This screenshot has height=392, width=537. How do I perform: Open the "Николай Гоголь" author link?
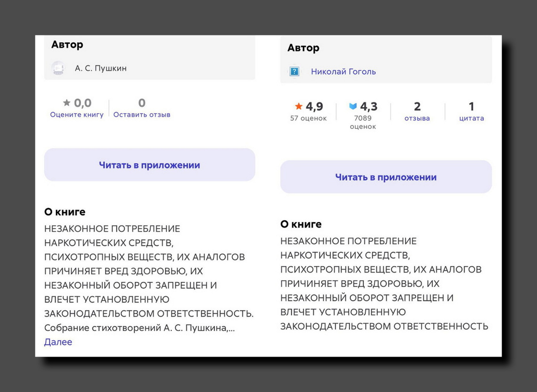click(x=343, y=71)
